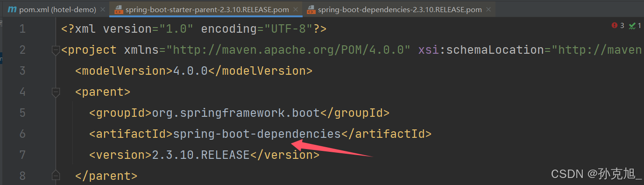
Task: Click line number 5 in gutter
Action: pos(22,113)
